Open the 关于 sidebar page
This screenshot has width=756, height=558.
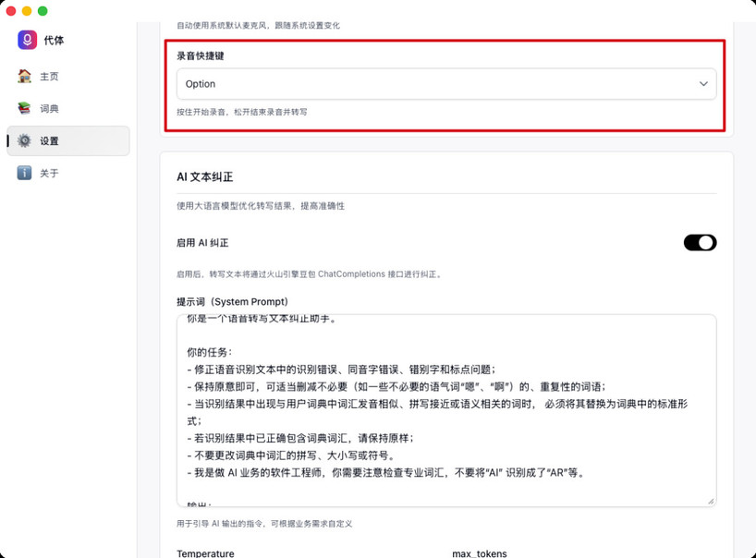point(50,174)
